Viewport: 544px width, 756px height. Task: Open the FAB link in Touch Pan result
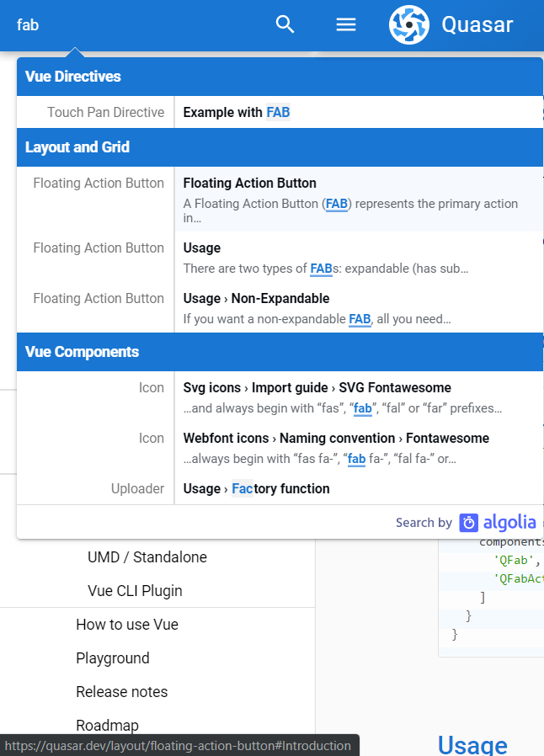[278, 112]
